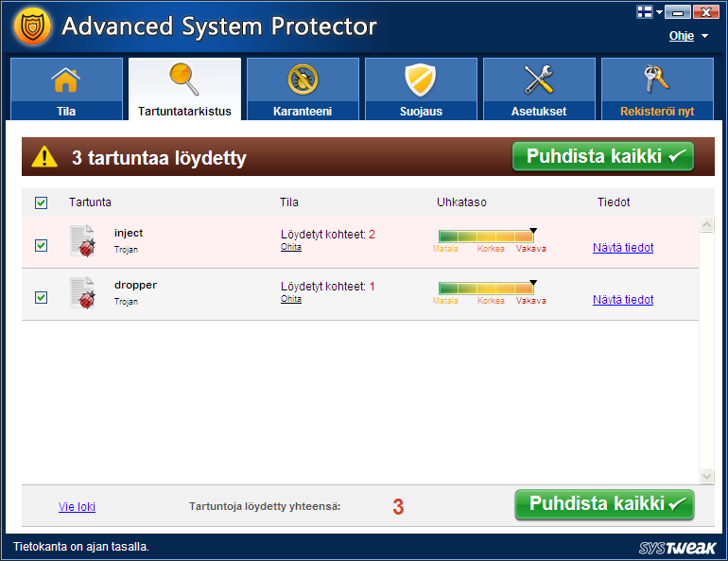Toggle the select-all checkbox in table header
Screen dimensions: 728x561
[41, 202]
